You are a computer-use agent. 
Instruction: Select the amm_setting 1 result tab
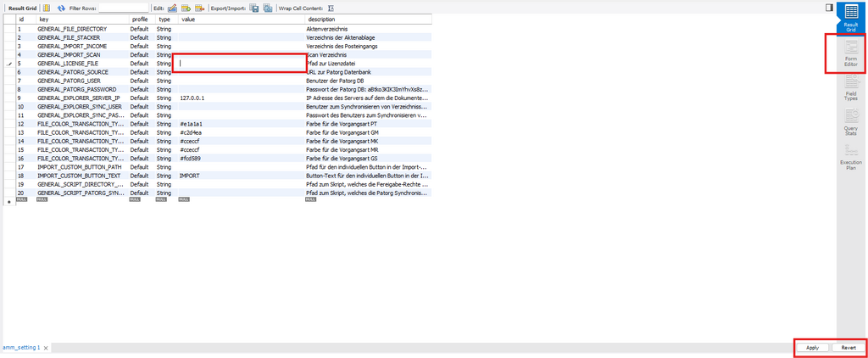[21, 348]
